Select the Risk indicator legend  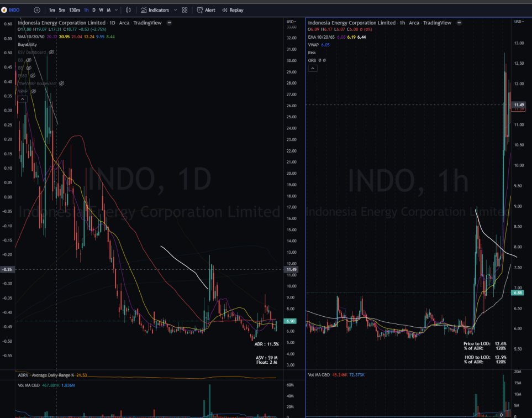pyautogui.click(x=312, y=53)
